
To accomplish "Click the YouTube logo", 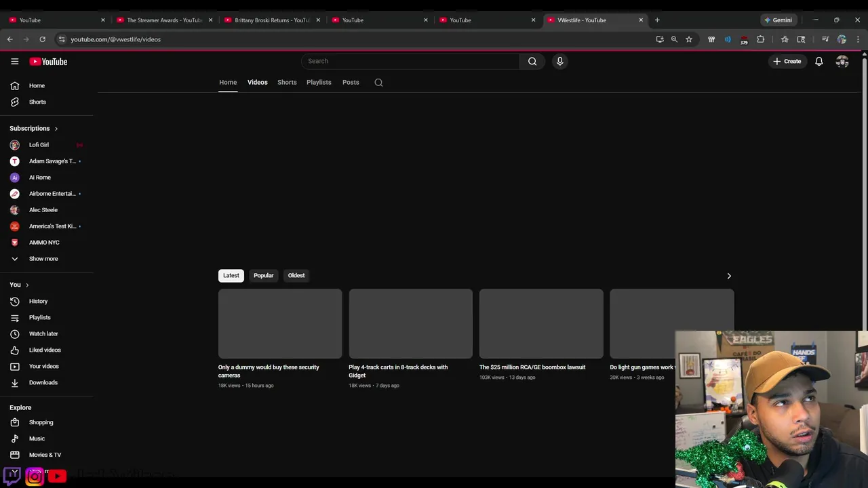I will (x=48, y=62).
